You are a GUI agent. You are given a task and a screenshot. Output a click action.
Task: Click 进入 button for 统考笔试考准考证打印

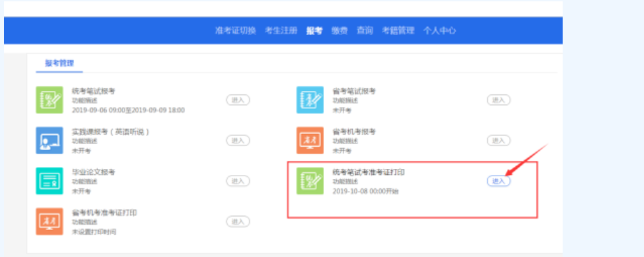point(499,181)
